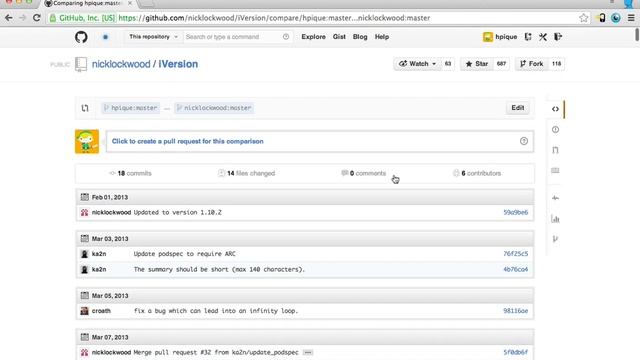Open the iVersion repository name link
640x360 pixels.
tap(178, 64)
